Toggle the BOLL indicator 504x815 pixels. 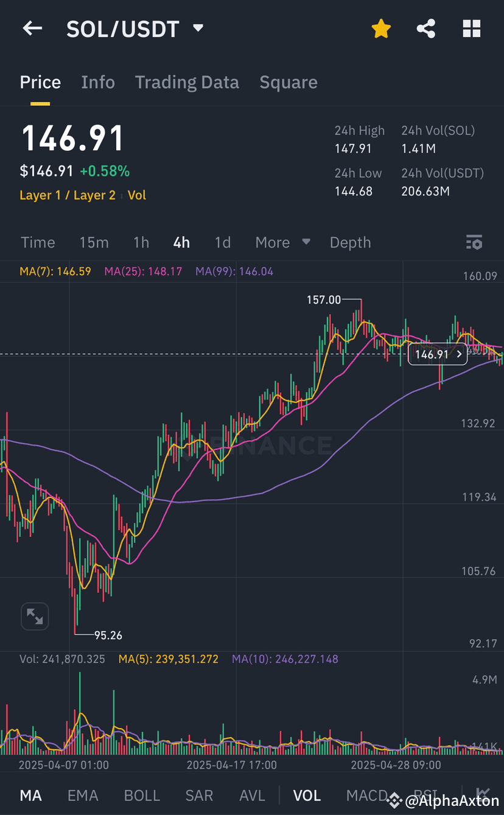coord(142,796)
